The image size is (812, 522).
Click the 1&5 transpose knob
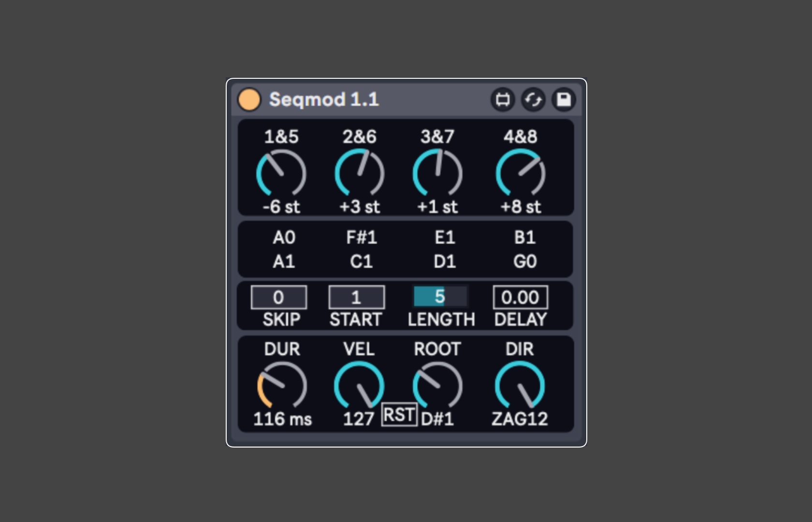click(x=281, y=173)
